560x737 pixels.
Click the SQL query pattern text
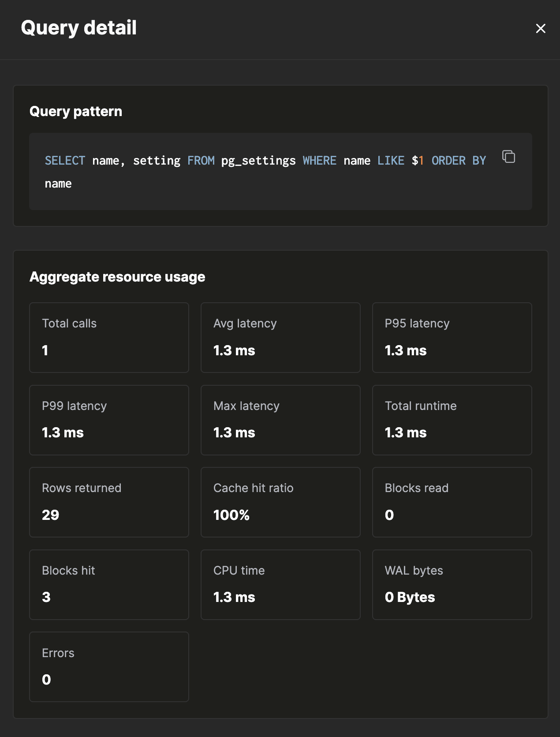265,172
